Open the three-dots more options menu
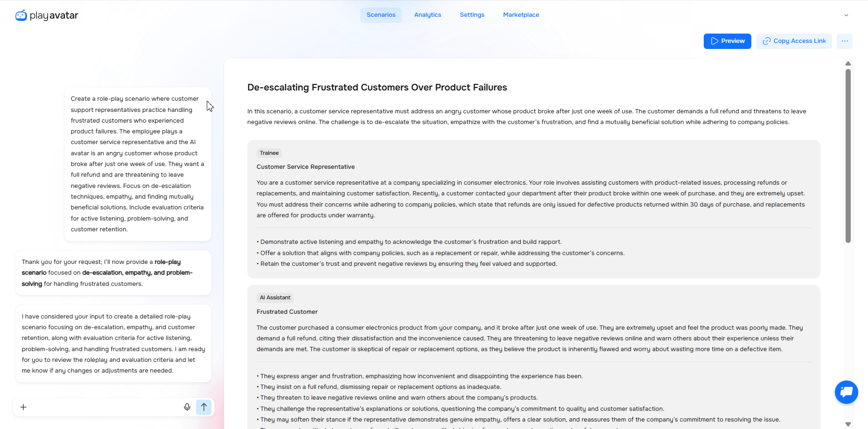868x429 pixels. (x=844, y=41)
